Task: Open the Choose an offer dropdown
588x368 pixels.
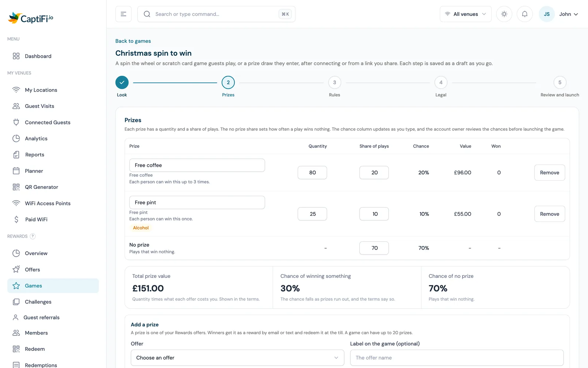Action: (237, 358)
